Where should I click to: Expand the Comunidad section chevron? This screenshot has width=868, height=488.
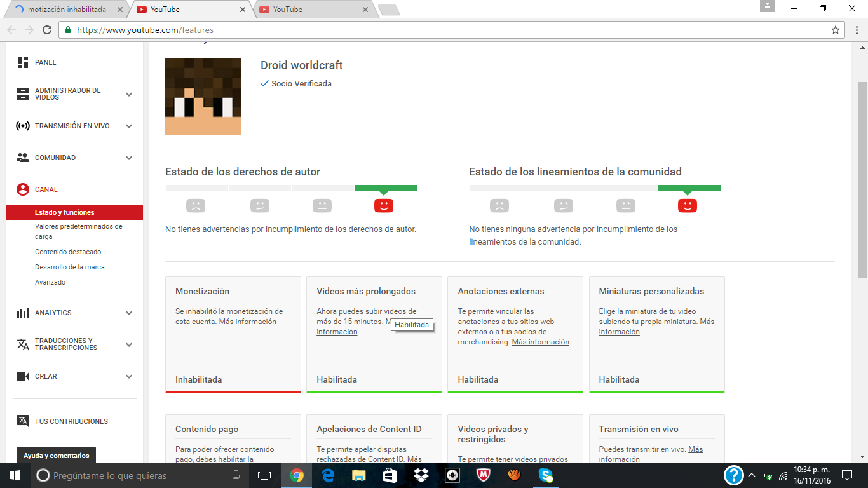[x=129, y=158]
